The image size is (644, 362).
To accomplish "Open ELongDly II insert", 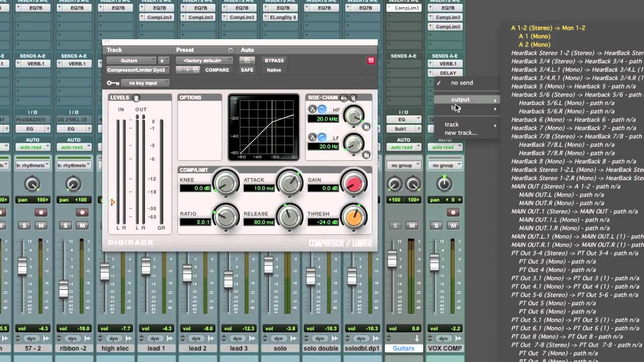I will coord(283,18).
